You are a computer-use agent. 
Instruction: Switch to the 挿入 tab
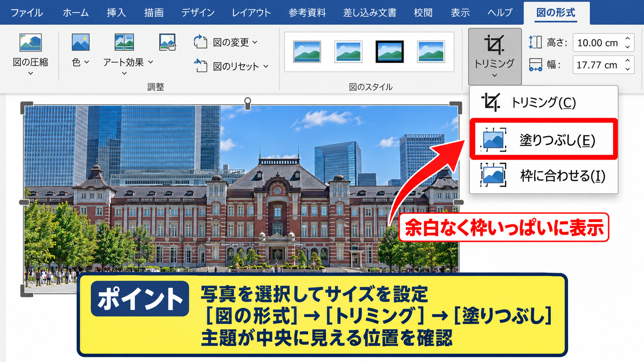click(x=116, y=13)
